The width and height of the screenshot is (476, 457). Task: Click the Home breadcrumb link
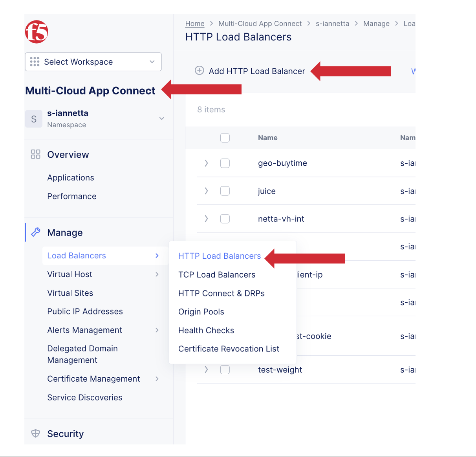point(195,24)
